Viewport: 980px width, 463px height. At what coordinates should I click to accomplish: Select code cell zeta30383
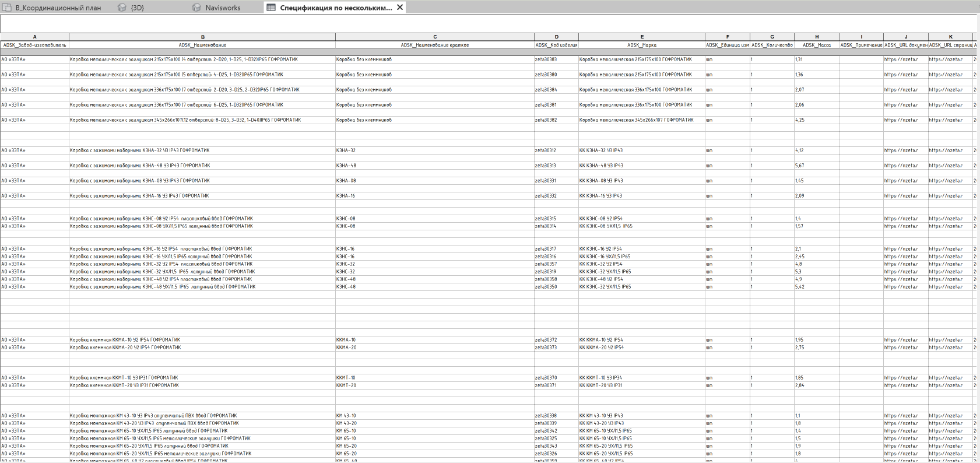546,59
